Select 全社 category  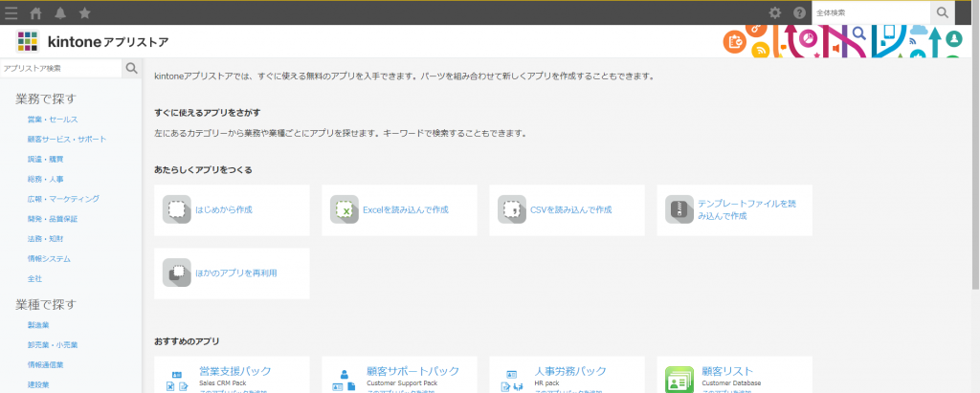[x=35, y=278]
